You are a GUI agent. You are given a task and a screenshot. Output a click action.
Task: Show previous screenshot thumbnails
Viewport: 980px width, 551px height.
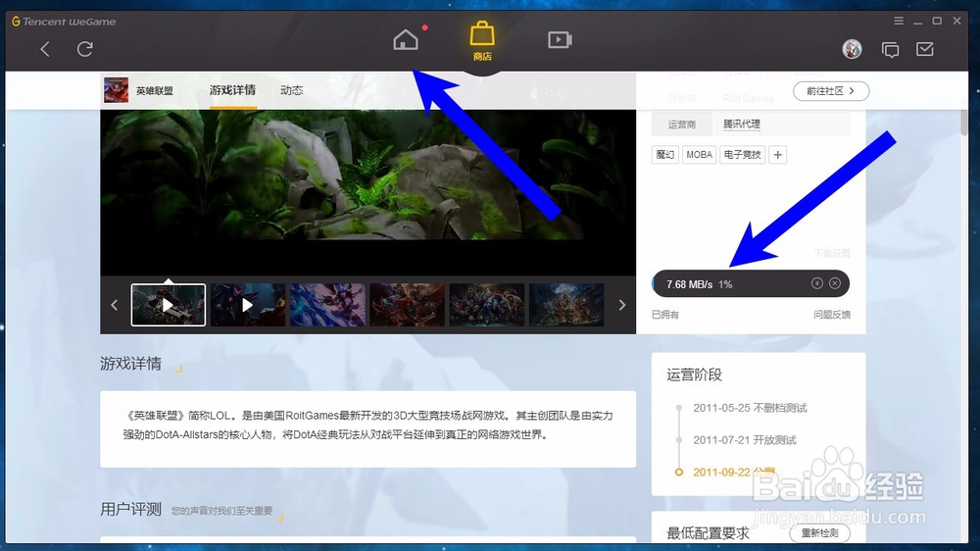(115, 305)
